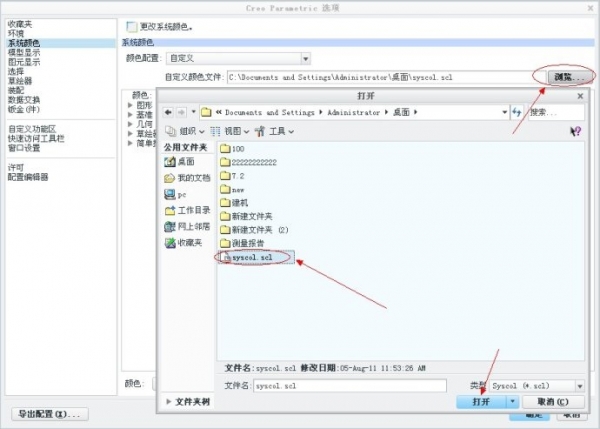Click the 导出配置 button
The image size is (600, 429).
pos(50,414)
